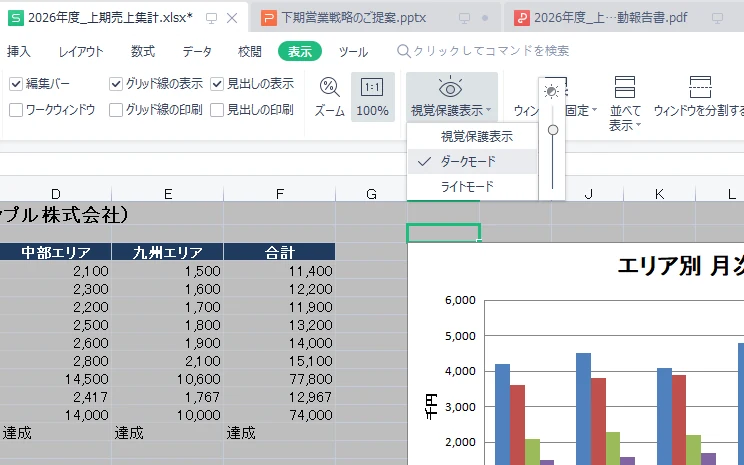
Task: Select column J header
Action: pos(588,194)
